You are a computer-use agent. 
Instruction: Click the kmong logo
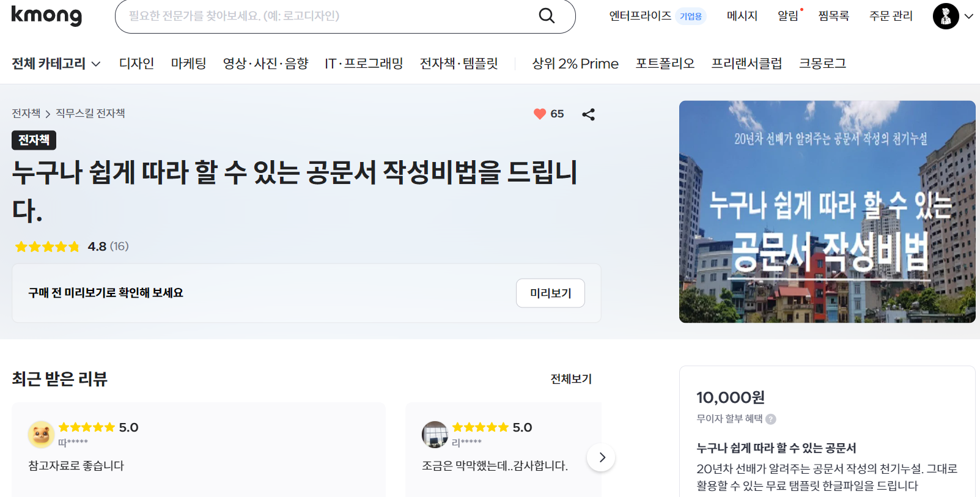coord(46,15)
